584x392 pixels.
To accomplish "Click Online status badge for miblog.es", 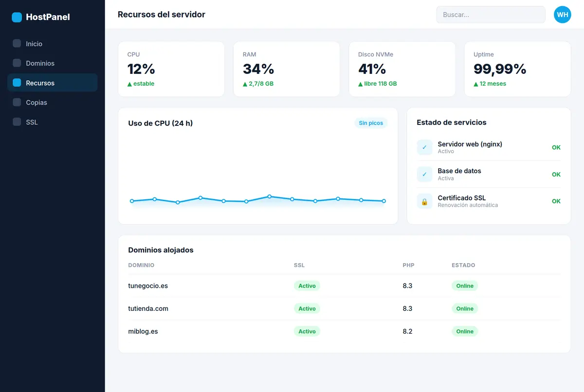I will pyautogui.click(x=465, y=332).
